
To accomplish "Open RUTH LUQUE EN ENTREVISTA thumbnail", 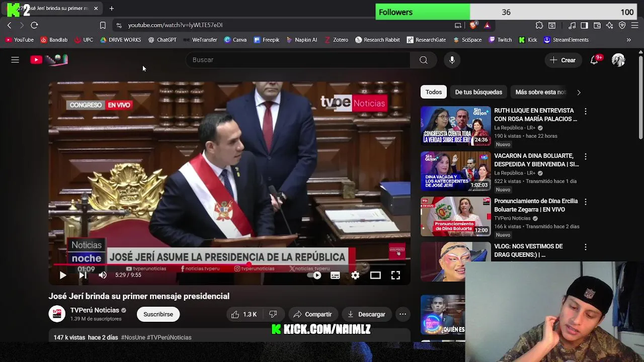I will pos(455,126).
